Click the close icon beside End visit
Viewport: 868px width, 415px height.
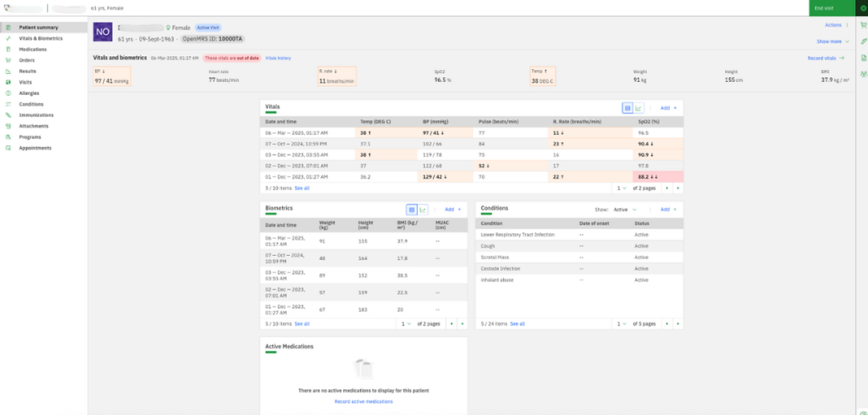tap(862, 7)
